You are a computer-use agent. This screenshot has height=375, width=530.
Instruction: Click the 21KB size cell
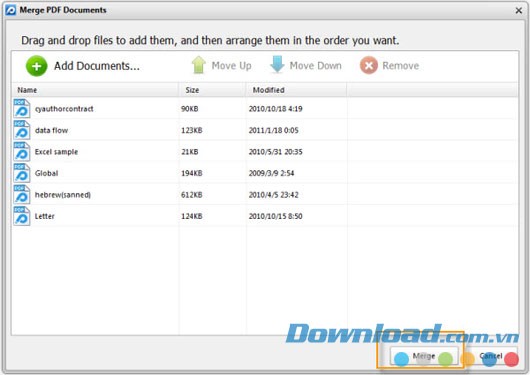point(190,152)
